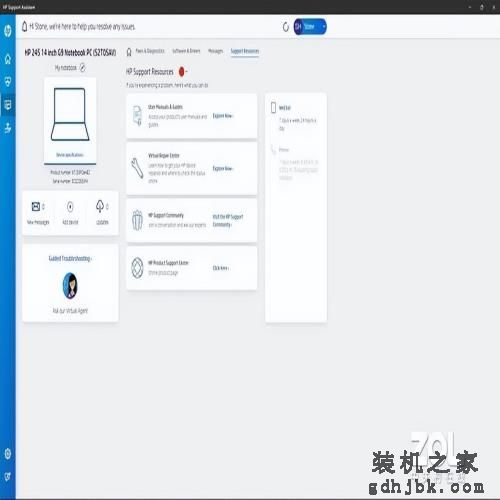The width and height of the screenshot is (500, 500).
Task: Expand arrow next to HP Support Resources badge
Action: 187,72
